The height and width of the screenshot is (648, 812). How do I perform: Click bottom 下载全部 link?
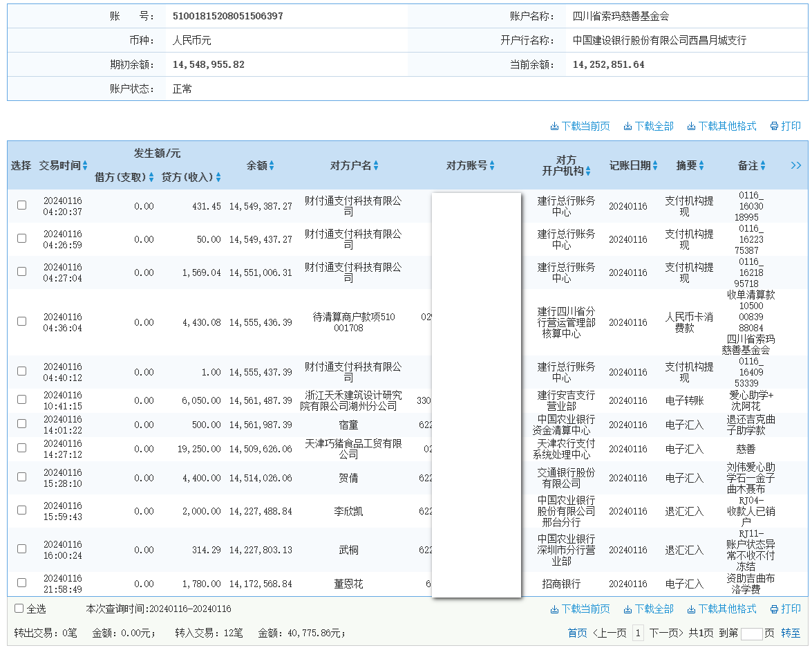tap(648, 609)
